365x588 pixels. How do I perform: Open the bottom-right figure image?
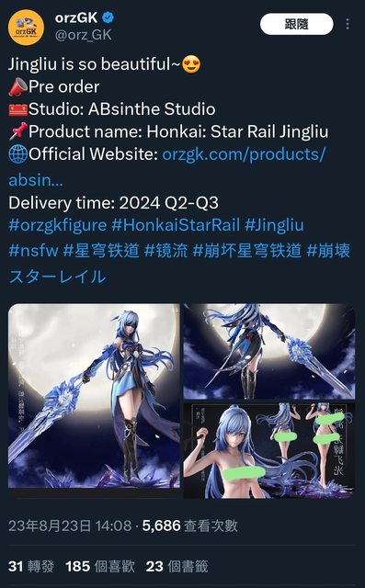(x=269, y=450)
